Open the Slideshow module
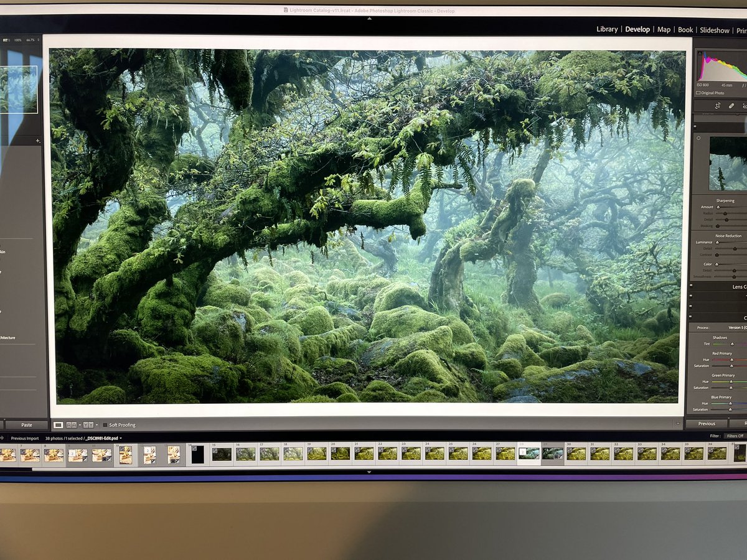The image size is (747, 560). (x=715, y=30)
